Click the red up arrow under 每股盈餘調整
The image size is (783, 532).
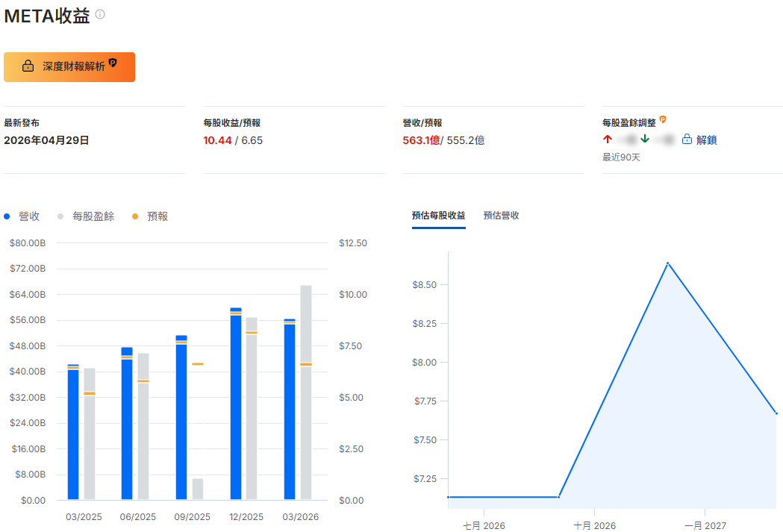tap(608, 140)
